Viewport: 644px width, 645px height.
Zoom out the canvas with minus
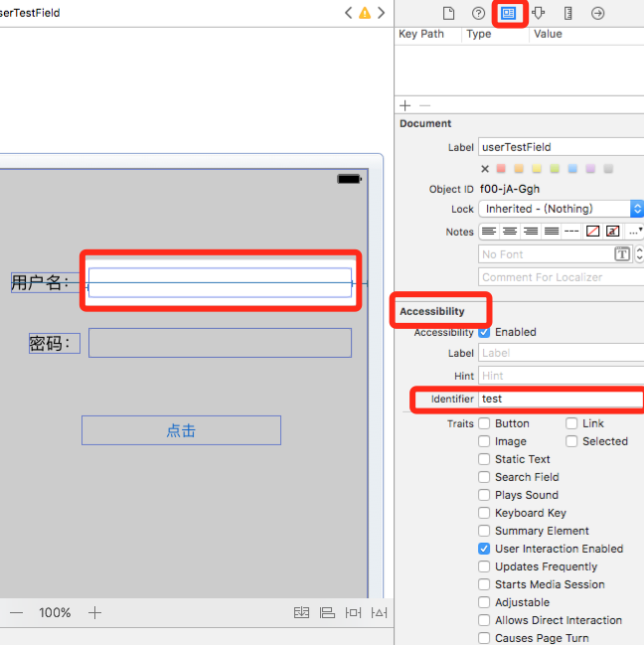(x=16, y=613)
